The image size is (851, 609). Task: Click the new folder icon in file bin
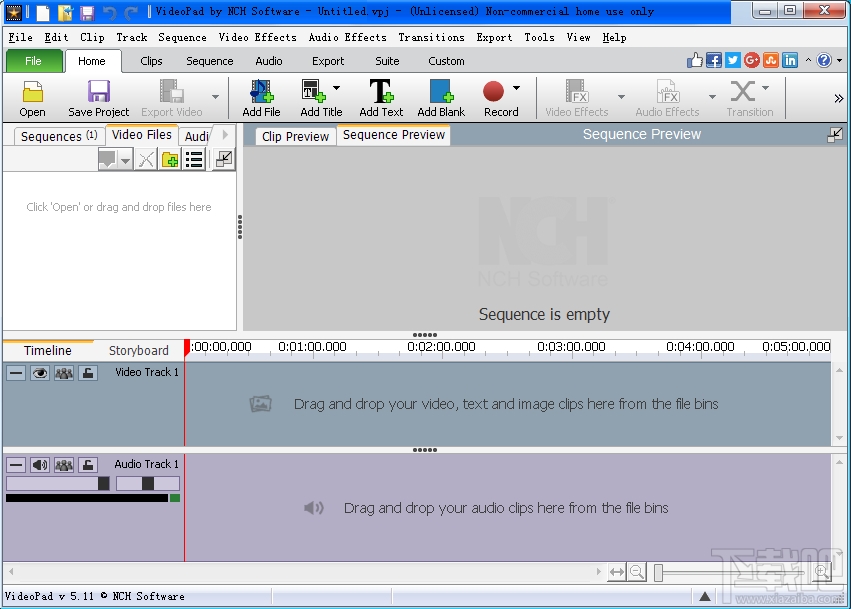coord(169,158)
